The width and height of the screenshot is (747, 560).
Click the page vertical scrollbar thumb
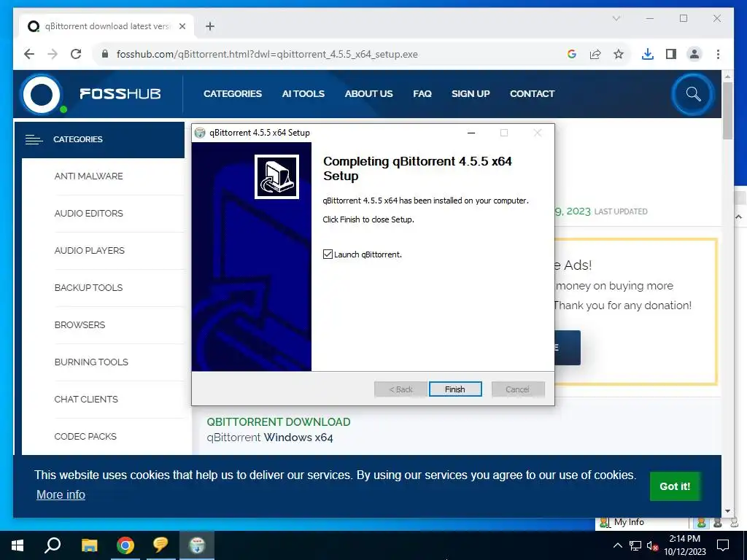click(727, 111)
